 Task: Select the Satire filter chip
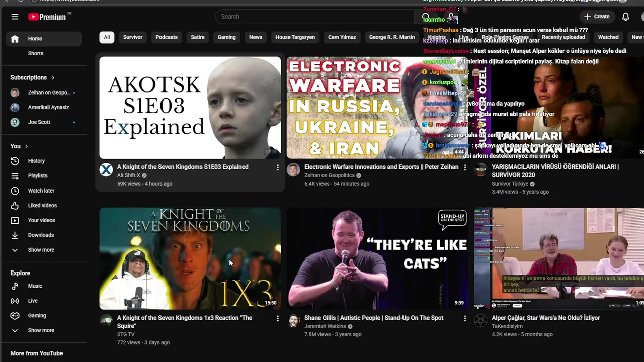click(198, 37)
